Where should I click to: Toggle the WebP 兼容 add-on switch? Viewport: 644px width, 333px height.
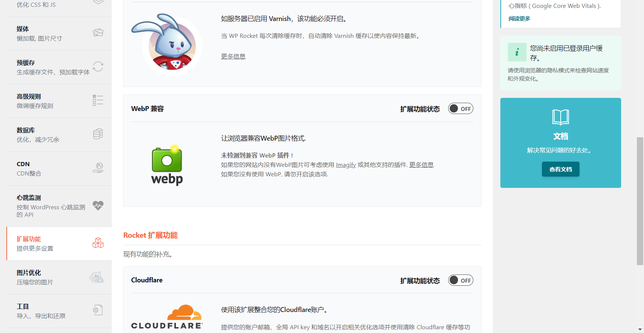[x=461, y=109]
